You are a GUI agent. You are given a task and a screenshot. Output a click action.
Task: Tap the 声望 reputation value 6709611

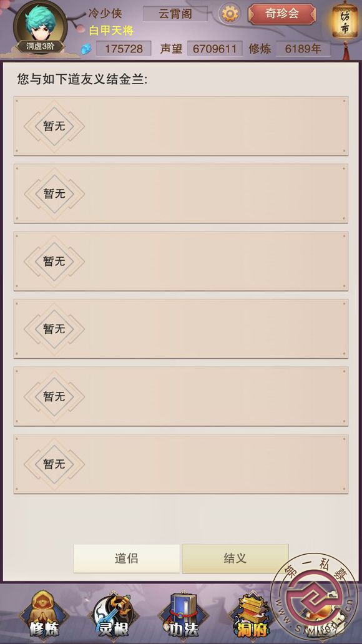pyautogui.click(x=215, y=49)
